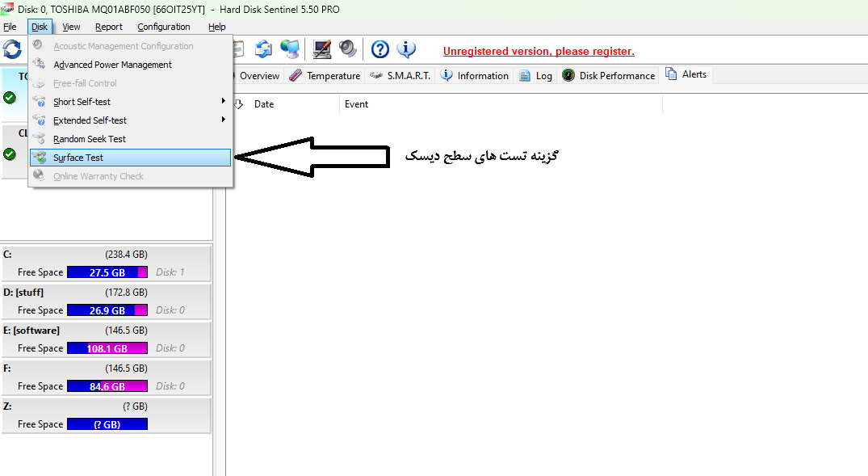Click the 'Disk: 1' label in C: row
The image size is (868, 476).
(170, 272)
